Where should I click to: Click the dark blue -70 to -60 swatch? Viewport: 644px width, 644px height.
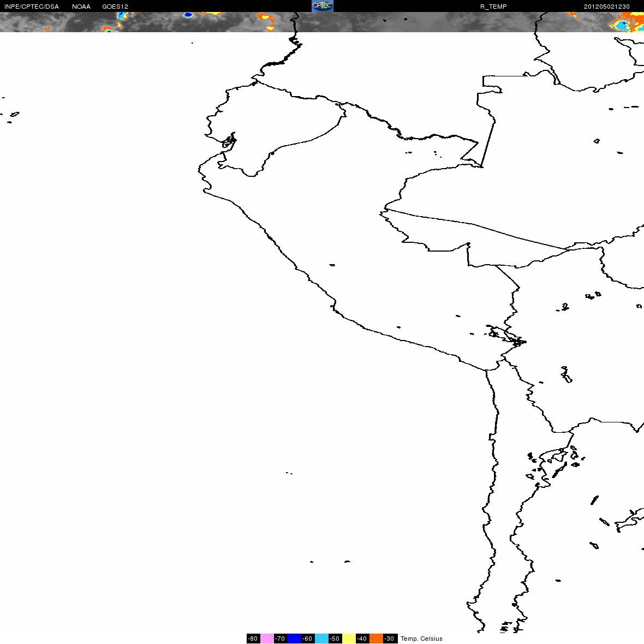click(295, 638)
